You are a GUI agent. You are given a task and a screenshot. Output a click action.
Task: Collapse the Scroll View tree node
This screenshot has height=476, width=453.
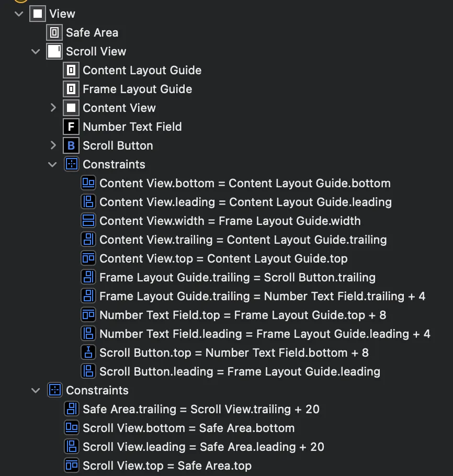point(36,51)
